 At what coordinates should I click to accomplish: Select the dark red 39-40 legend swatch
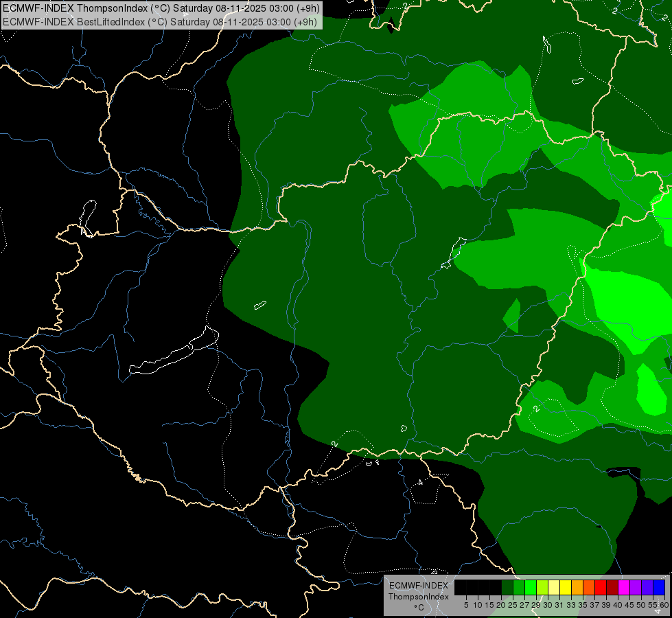(x=612, y=587)
